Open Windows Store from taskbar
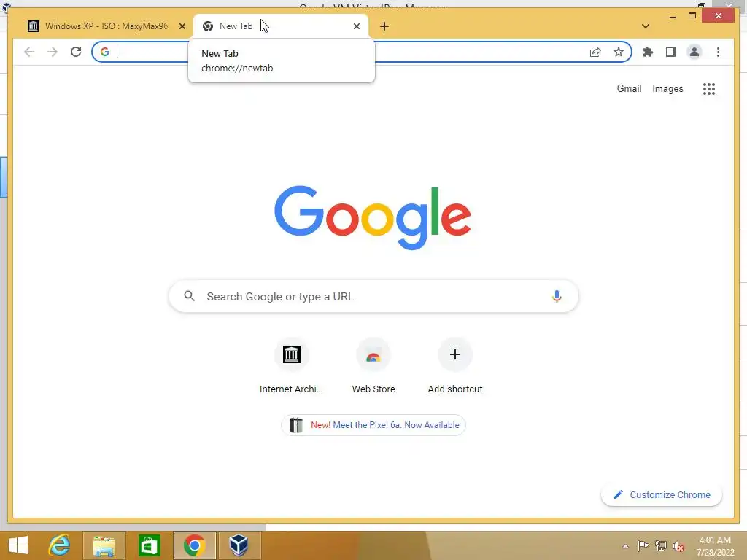747x560 pixels. [x=149, y=545]
